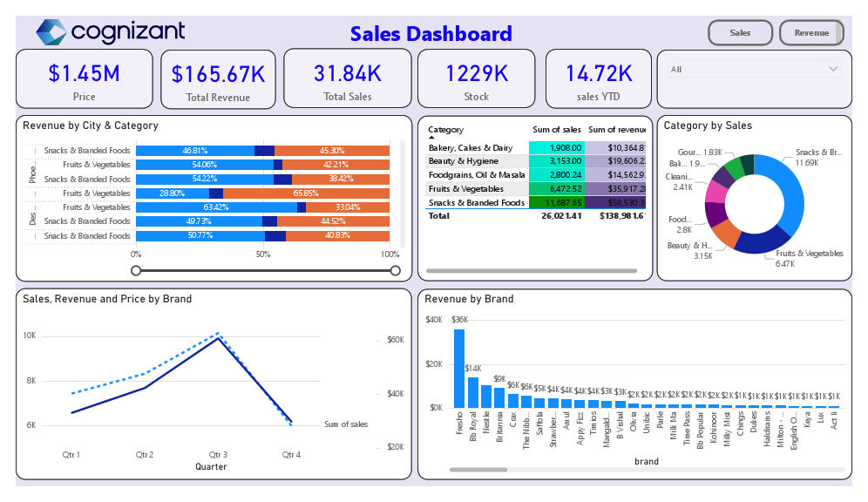Click the scrollbar under Revenue by Brand chart
The image size is (868, 502).
coord(479,469)
